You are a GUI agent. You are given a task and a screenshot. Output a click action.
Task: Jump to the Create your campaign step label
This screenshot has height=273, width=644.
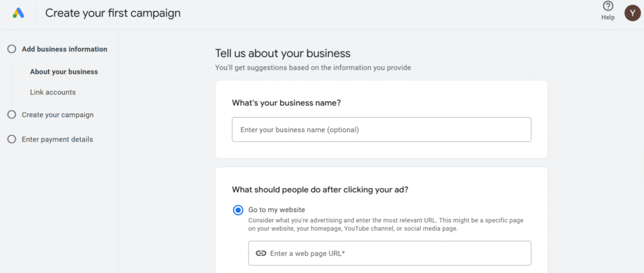tap(57, 114)
